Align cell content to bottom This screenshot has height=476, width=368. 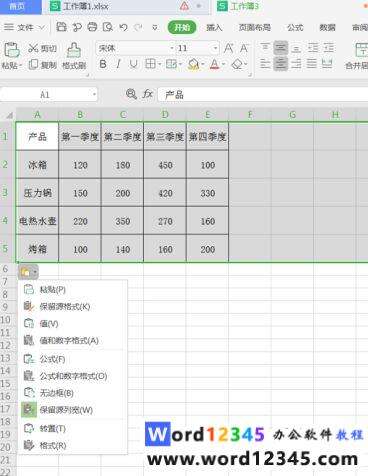[x=296, y=48]
